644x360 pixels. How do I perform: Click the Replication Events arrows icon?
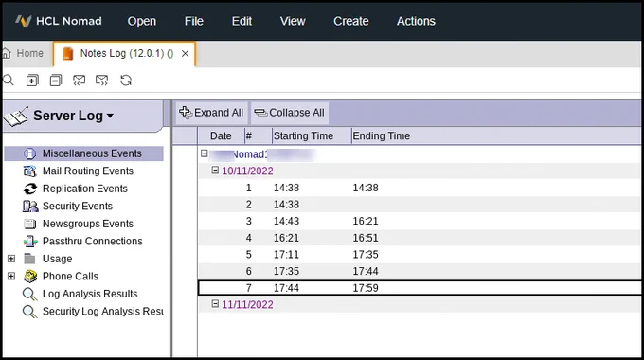coord(29,189)
